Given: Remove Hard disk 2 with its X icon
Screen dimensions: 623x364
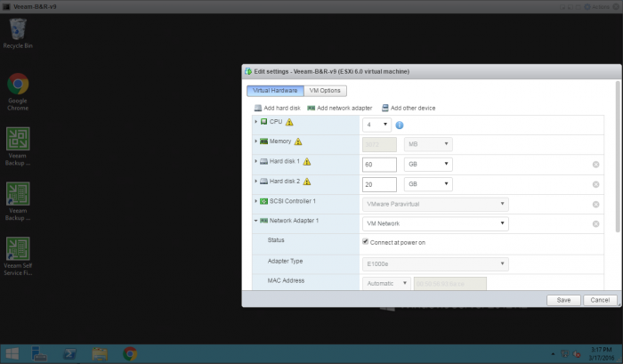Looking at the screenshot, I should pyautogui.click(x=595, y=184).
